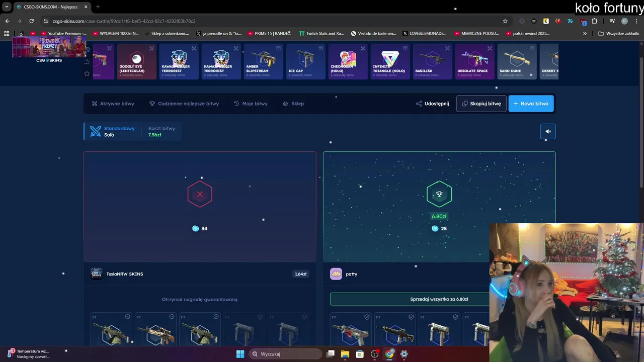Screen dimensions: 644x362
Task: Open the Windows Start menu
Action: coord(240,354)
